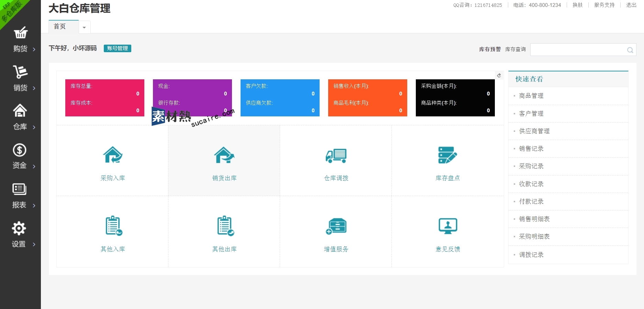
Task: Click the 库存盘点 text label
Action: [x=448, y=178]
